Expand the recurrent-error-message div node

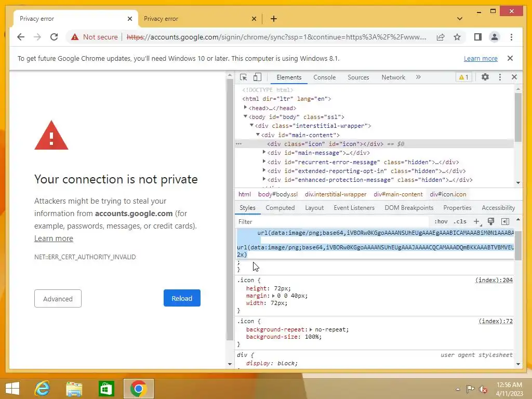(x=264, y=162)
